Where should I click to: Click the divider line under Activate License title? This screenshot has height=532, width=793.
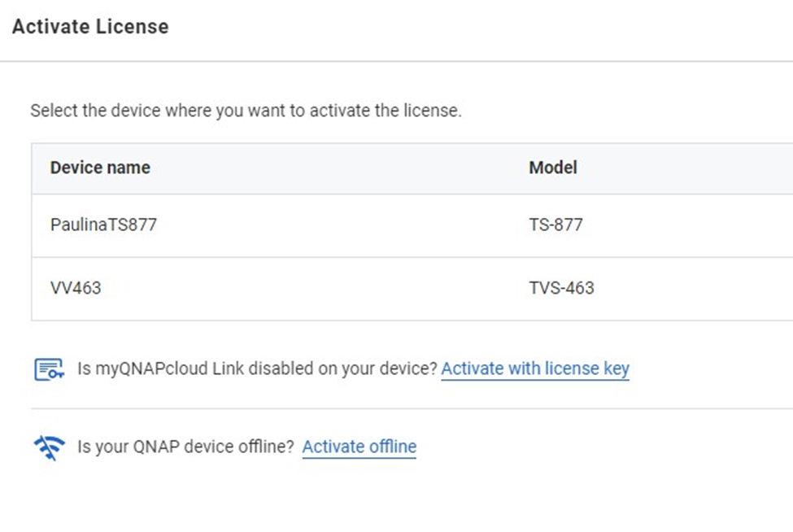click(397, 62)
